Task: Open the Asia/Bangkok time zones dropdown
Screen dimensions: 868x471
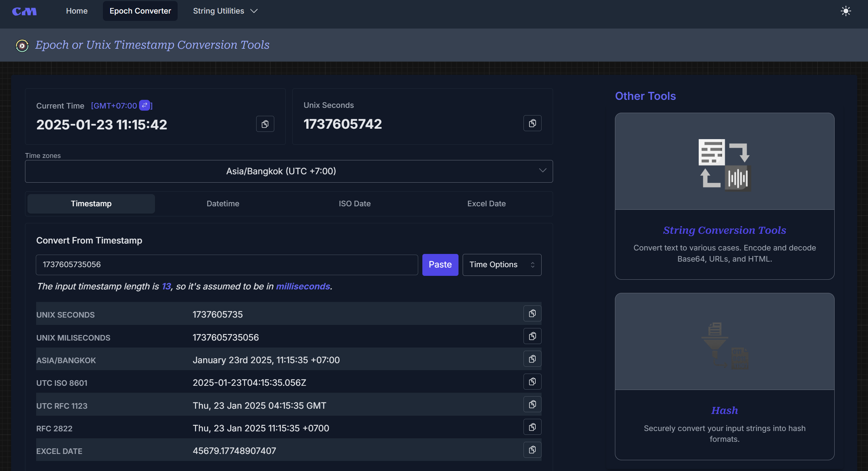Action: [289, 171]
